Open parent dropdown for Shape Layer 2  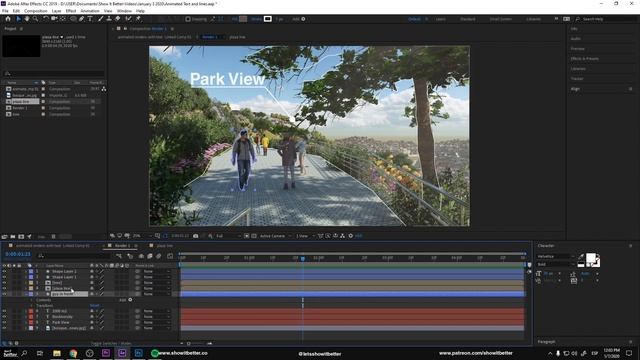[x=156, y=271]
